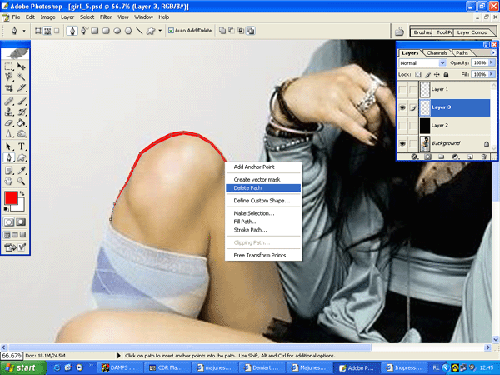Select the Clone Stamp tool
500x375 pixels.
coord(9,112)
